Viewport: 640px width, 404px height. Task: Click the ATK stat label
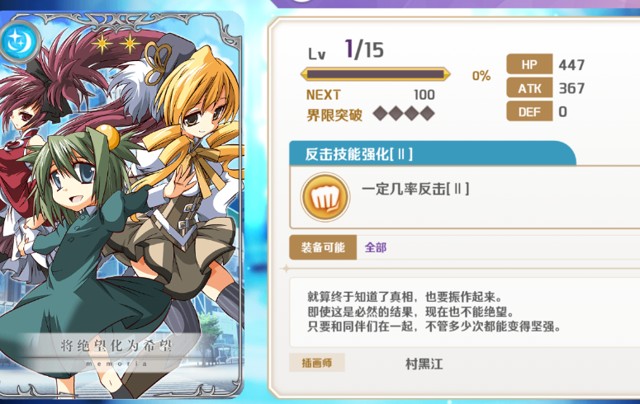tap(529, 88)
